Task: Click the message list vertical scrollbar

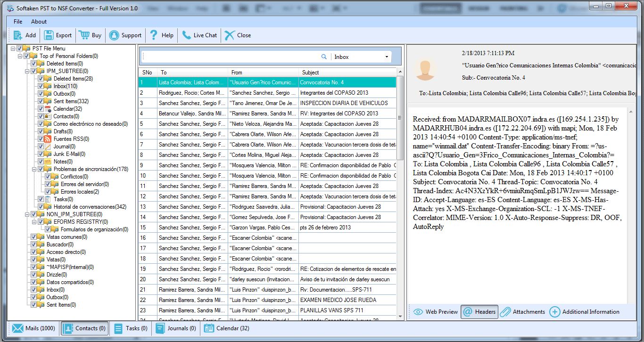Action: pyautogui.click(x=399, y=188)
